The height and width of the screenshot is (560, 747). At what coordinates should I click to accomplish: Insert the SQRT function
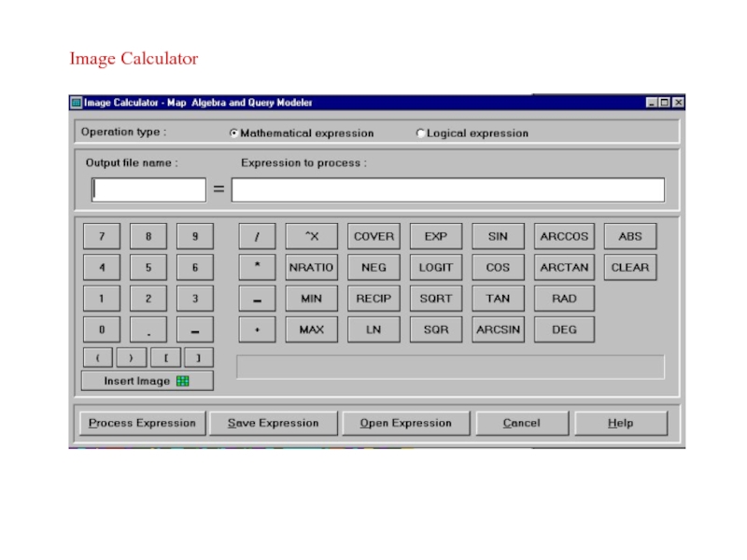[435, 299]
